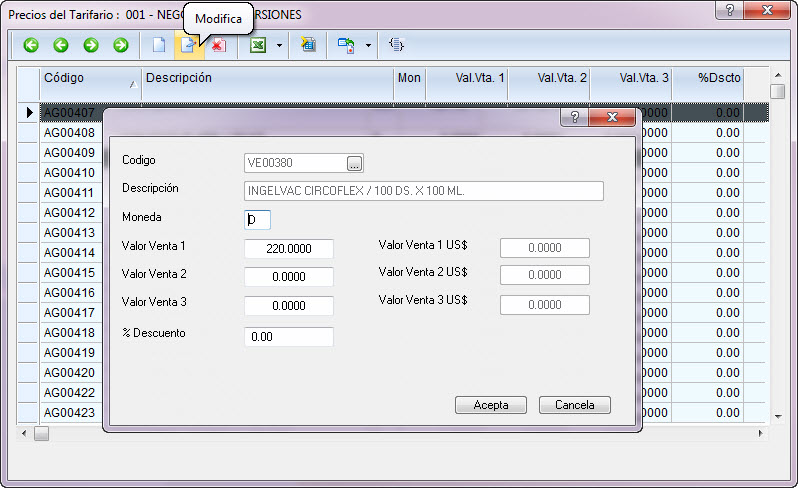Image resolution: width=798 pixels, height=488 pixels.
Task: Go to the next record arrow
Action: [x=91, y=45]
